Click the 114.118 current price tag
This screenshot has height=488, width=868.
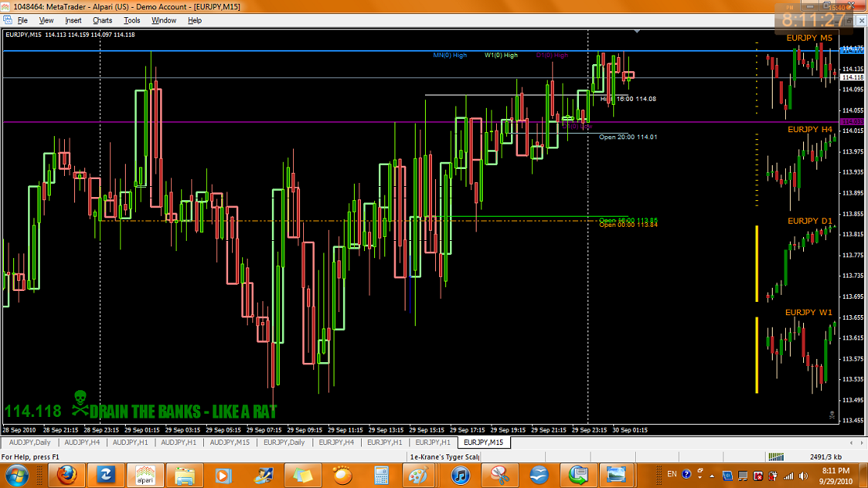pyautogui.click(x=852, y=77)
